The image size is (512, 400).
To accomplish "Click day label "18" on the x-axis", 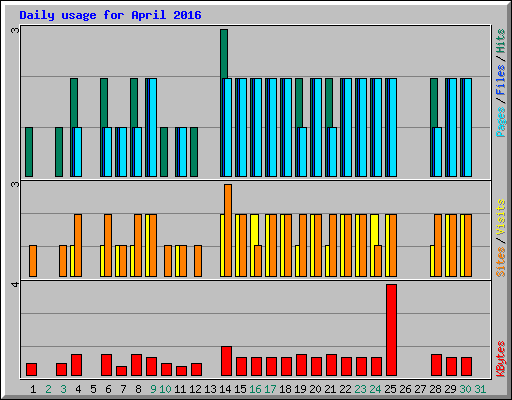I will tap(285, 389).
